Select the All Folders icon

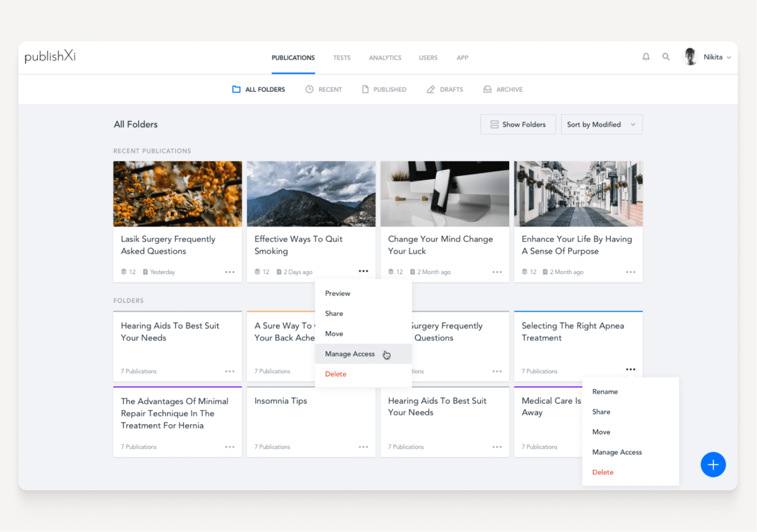coord(236,89)
